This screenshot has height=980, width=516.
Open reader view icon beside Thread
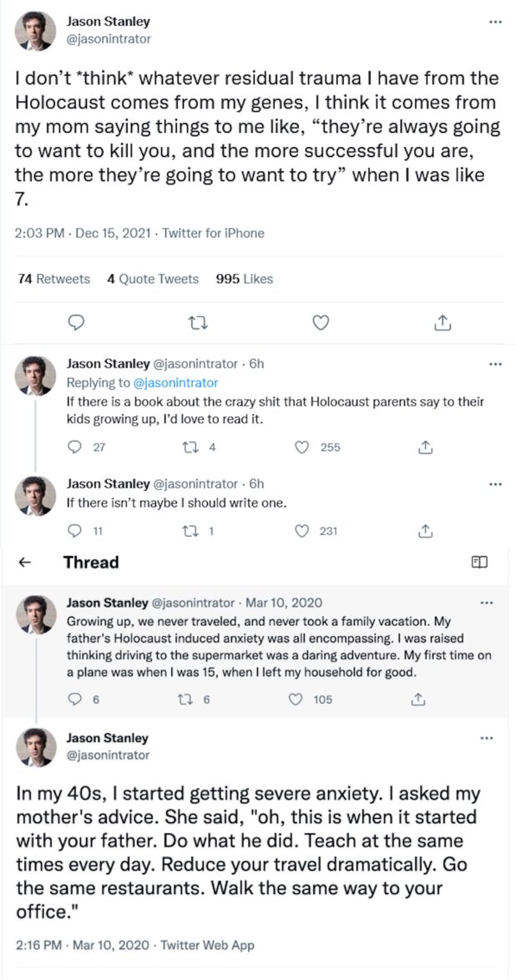coord(479,563)
